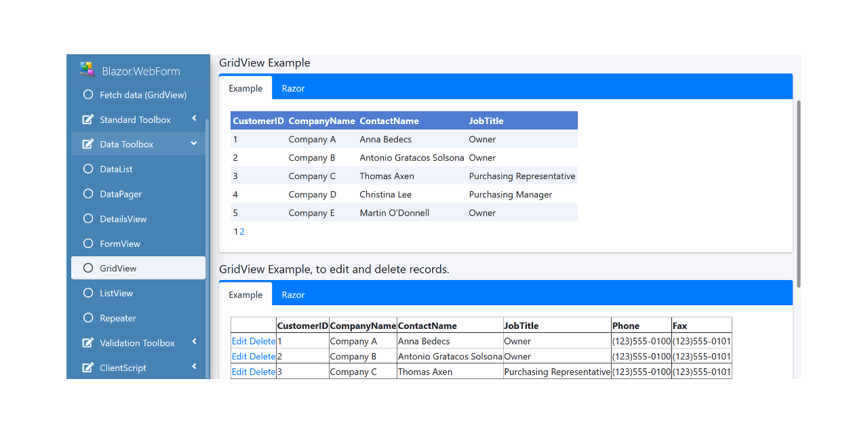Delete the Company C record
Image resolution: width=868 pixels, height=434 pixels.
pos(262,372)
